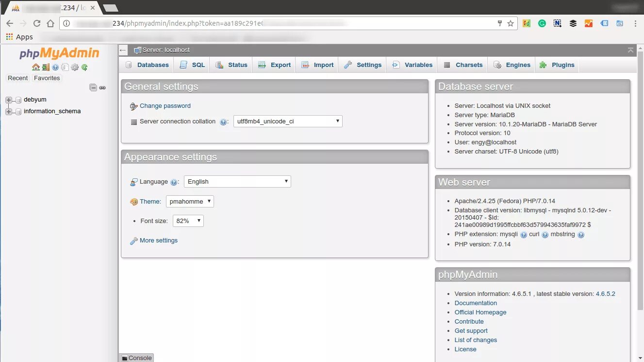This screenshot has height=362, width=644.
Task: Switch to the SQL tab
Action: click(192, 65)
